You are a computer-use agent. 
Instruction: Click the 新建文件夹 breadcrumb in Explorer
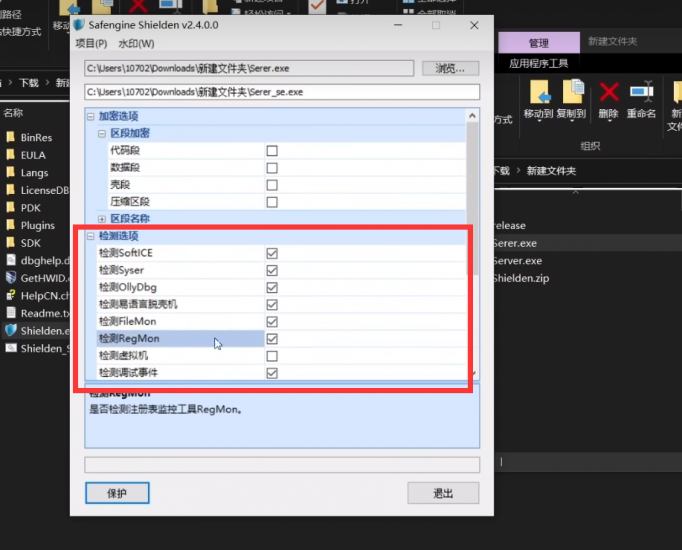[551, 171]
